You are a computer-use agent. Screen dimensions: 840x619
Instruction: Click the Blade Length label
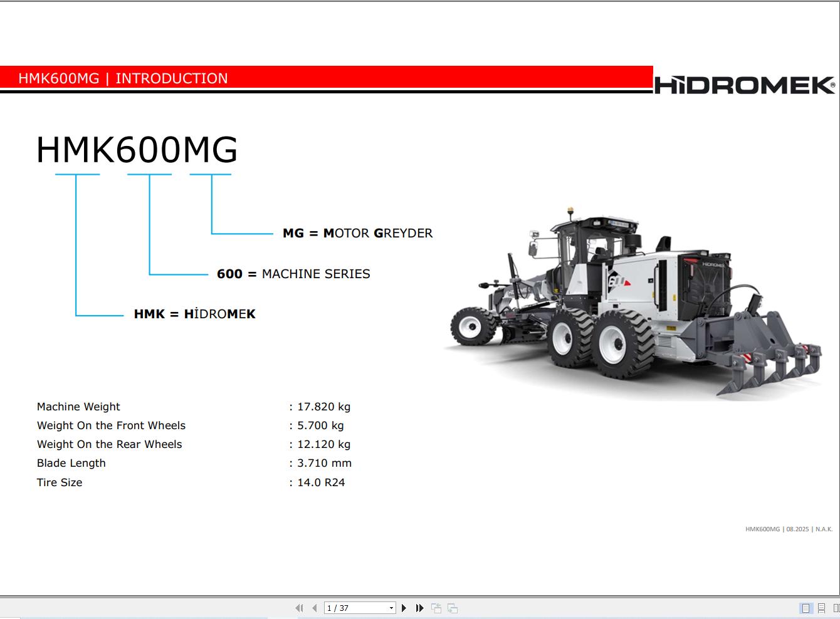point(71,463)
